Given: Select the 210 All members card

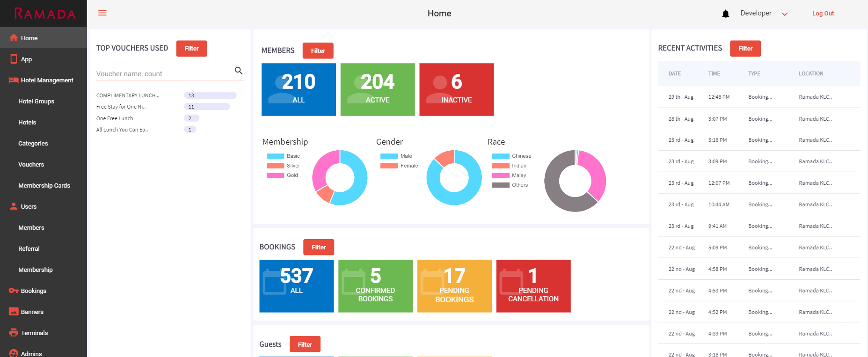Looking at the screenshot, I should (299, 89).
